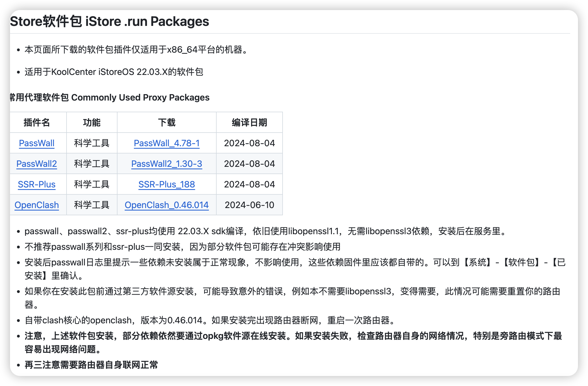Click the Commonly Used Proxy Packages heading
Screen dimensions: 588x386
pos(110,97)
